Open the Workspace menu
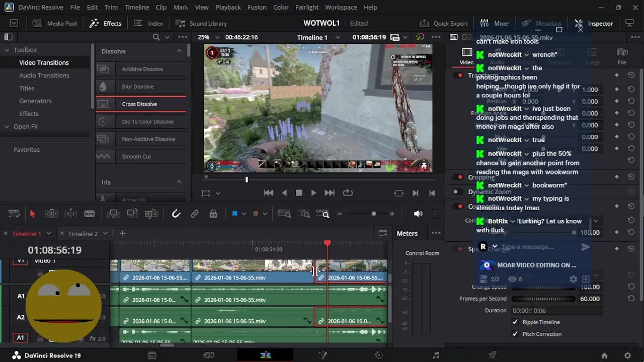The height and width of the screenshot is (362, 644). coord(341,7)
